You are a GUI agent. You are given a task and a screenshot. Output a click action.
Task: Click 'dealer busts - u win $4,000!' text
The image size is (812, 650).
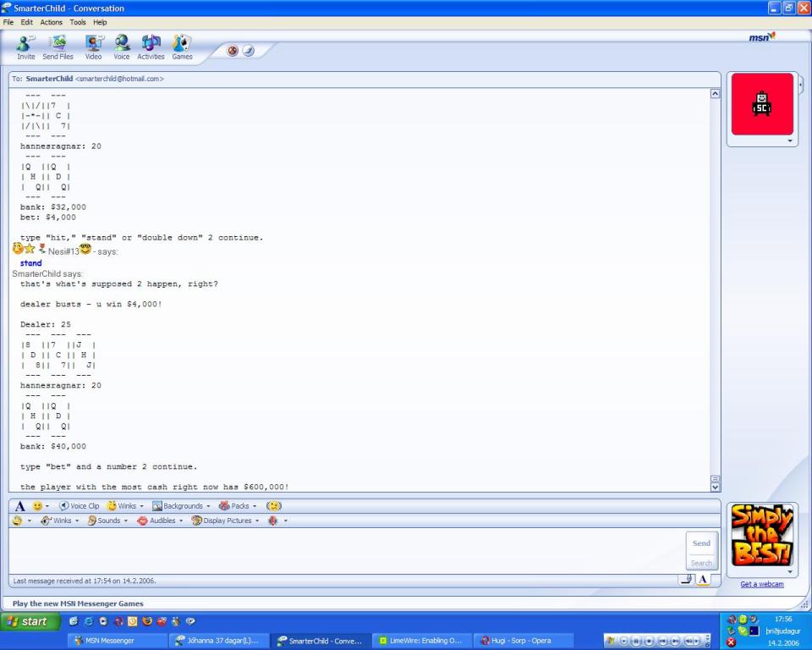(x=91, y=305)
